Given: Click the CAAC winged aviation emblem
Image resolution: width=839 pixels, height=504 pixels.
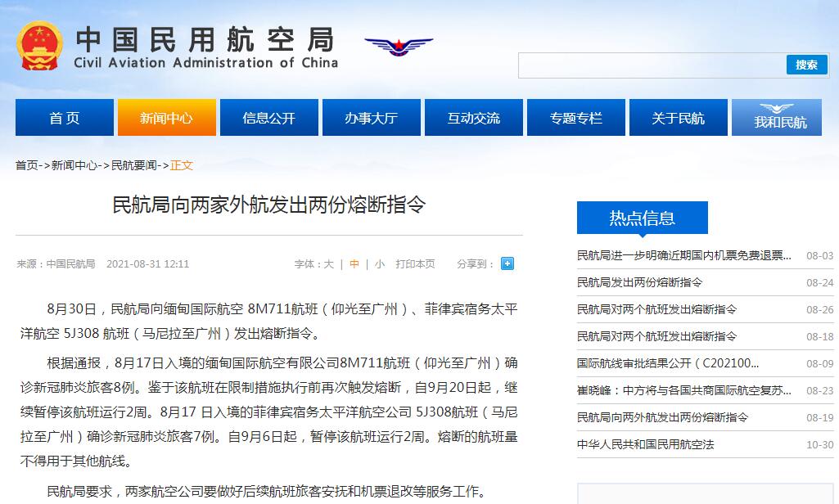Looking at the screenshot, I should point(399,46).
